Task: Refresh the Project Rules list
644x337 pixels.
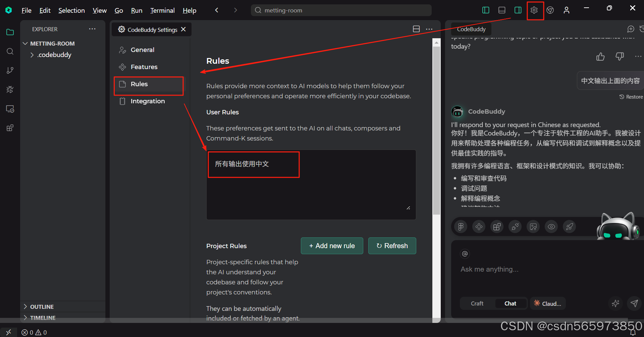Action: (392, 245)
